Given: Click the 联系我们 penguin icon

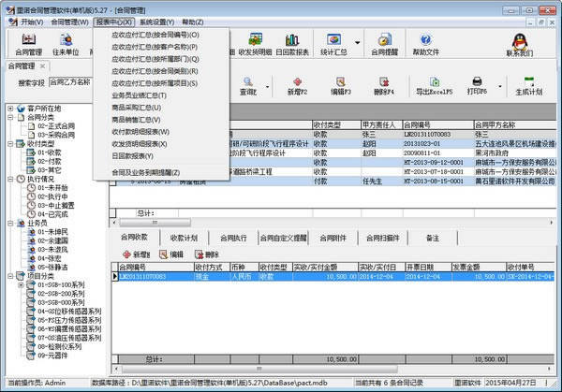Looking at the screenshot, I should (521, 42).
